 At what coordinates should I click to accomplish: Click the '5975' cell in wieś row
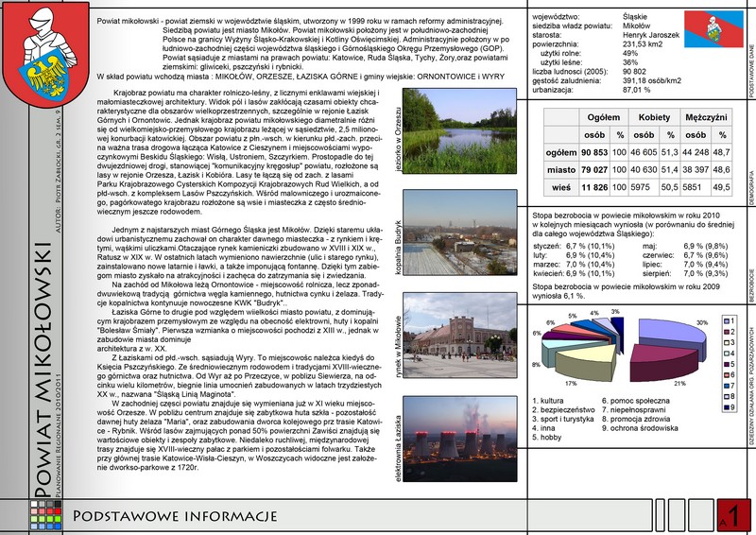pos(644,187)
